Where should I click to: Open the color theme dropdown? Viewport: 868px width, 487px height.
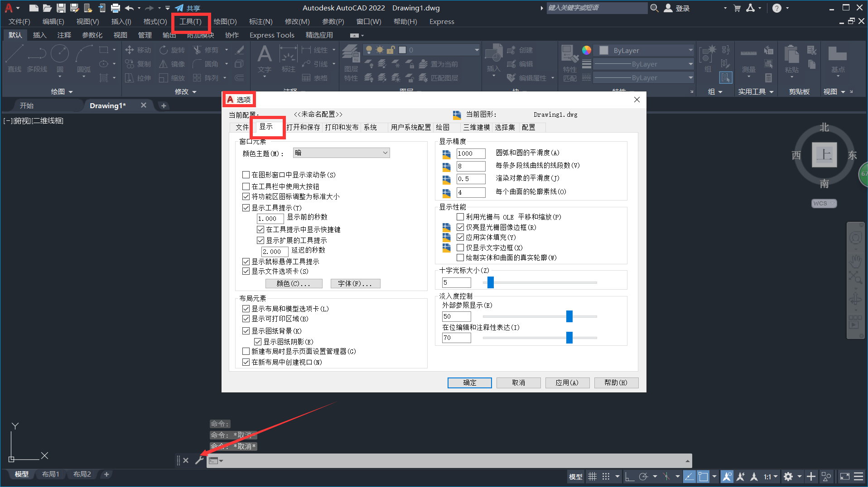(341, 153)
